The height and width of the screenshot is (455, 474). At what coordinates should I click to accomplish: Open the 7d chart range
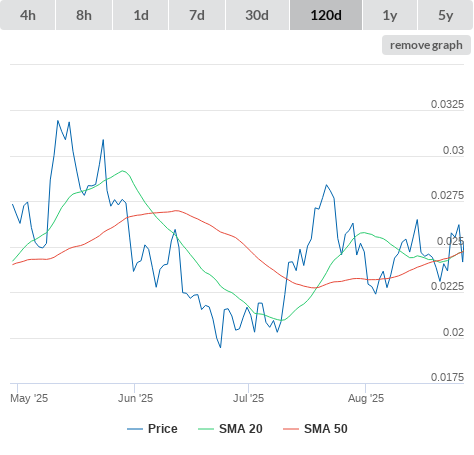pos(197,15)
